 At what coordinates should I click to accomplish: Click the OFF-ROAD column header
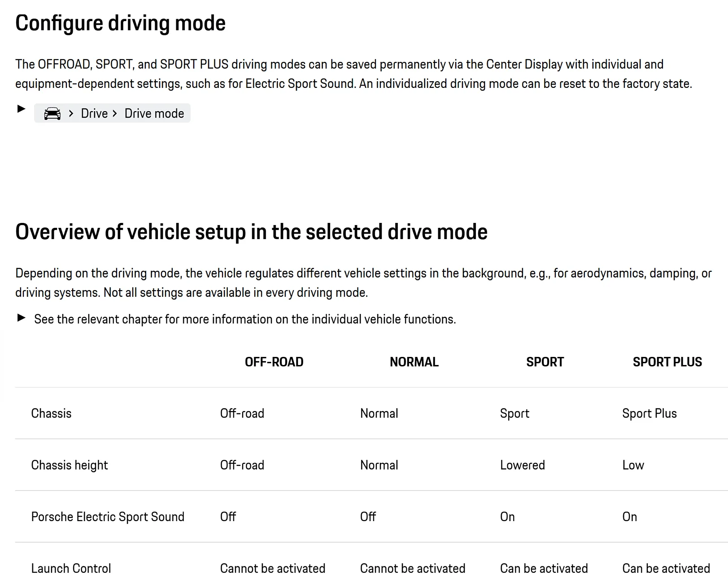tap(274, 362)
